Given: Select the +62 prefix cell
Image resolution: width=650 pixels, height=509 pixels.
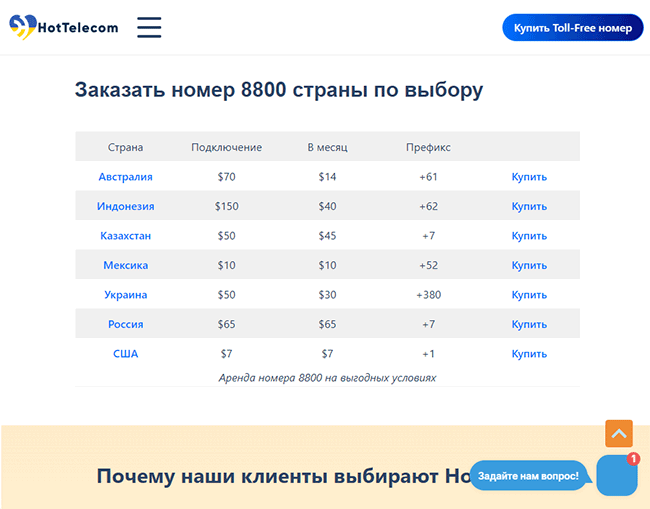Looking at the screenshot, I should tap(428, 206).
